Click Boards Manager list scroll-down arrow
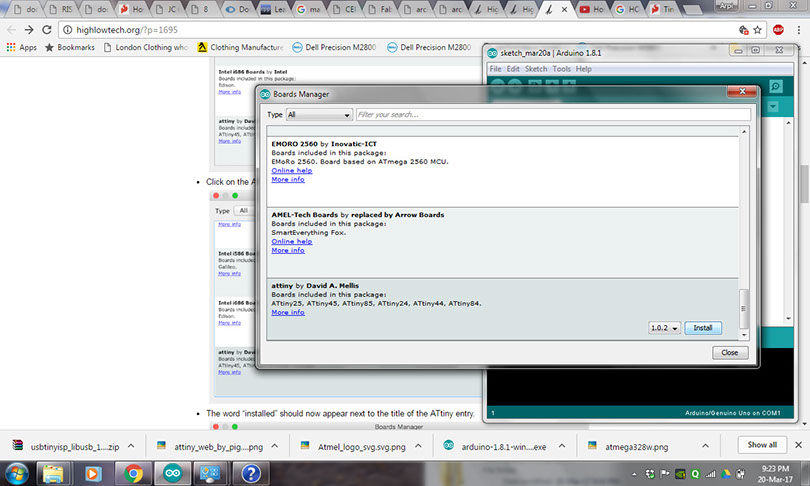 pyautogui.click(x=744, y=335)
